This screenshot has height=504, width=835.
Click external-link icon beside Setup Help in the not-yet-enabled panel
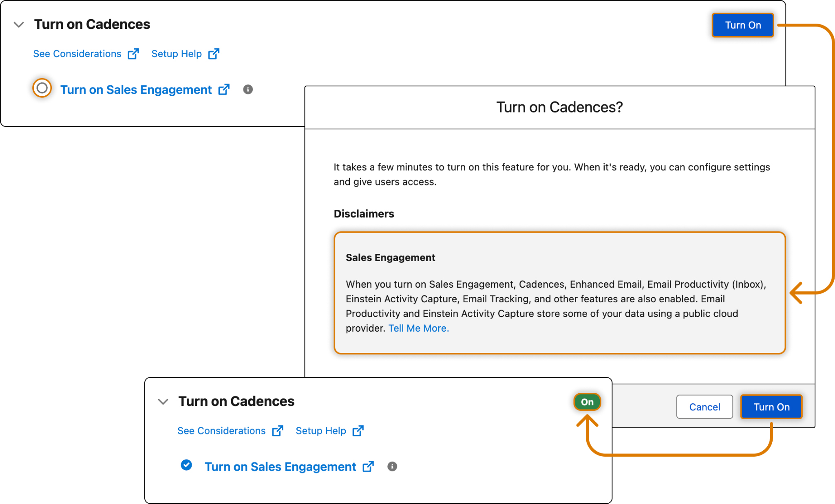[x=214, y=54]
